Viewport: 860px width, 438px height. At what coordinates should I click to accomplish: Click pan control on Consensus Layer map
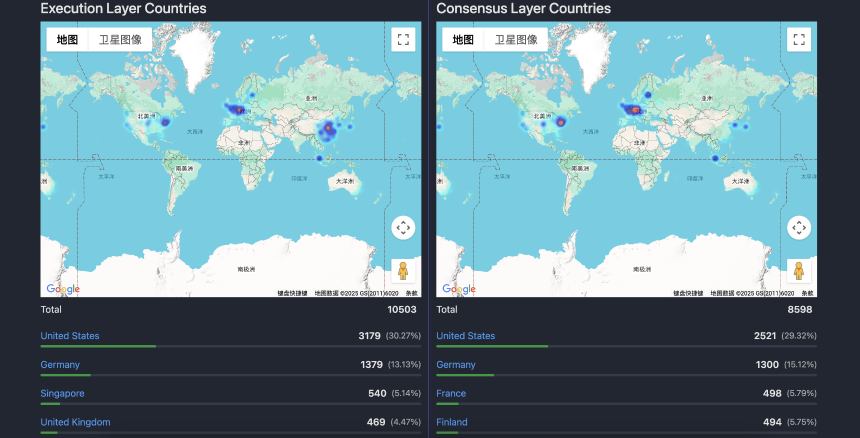[799, 227]
